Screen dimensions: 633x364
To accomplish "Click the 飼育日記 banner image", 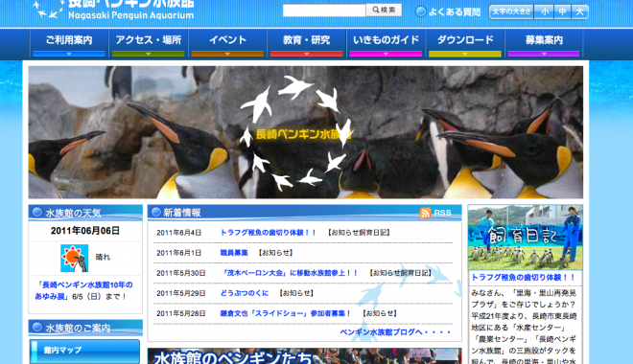I will 526,238.
